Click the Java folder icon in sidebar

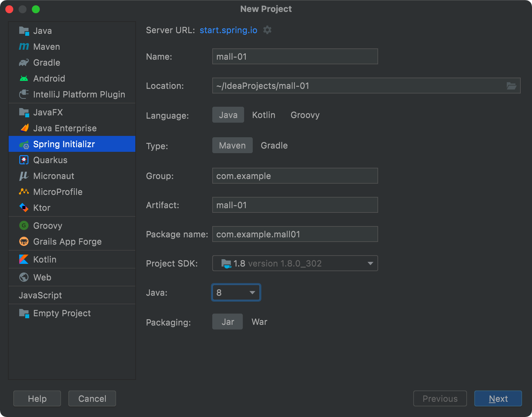pos(24,31)
